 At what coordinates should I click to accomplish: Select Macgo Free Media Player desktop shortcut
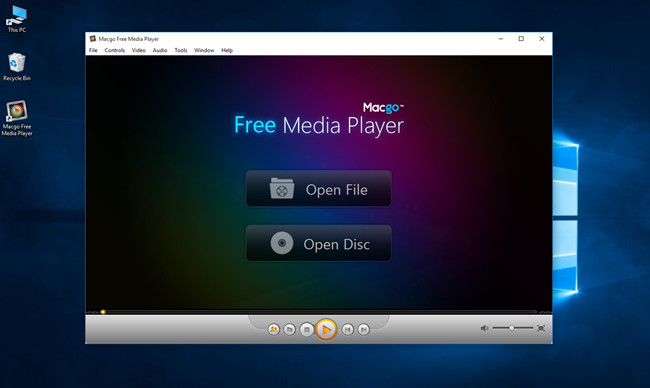pos(17,118)
